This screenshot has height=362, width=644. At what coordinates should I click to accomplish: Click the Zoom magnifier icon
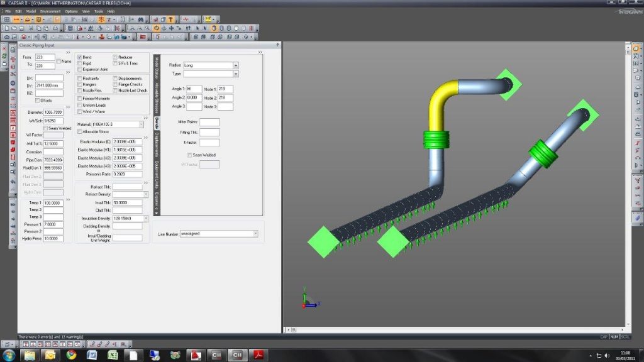coord(147,28)
